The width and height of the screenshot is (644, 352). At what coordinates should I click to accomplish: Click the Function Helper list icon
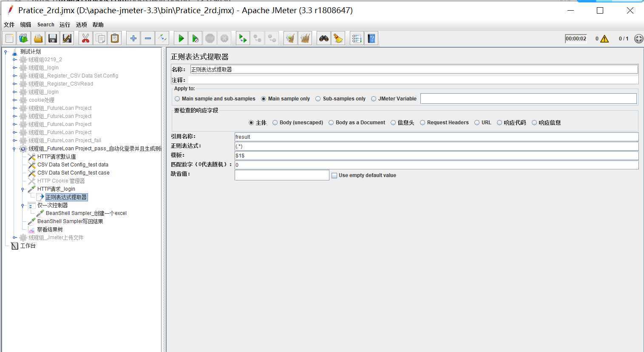(357, 39)
